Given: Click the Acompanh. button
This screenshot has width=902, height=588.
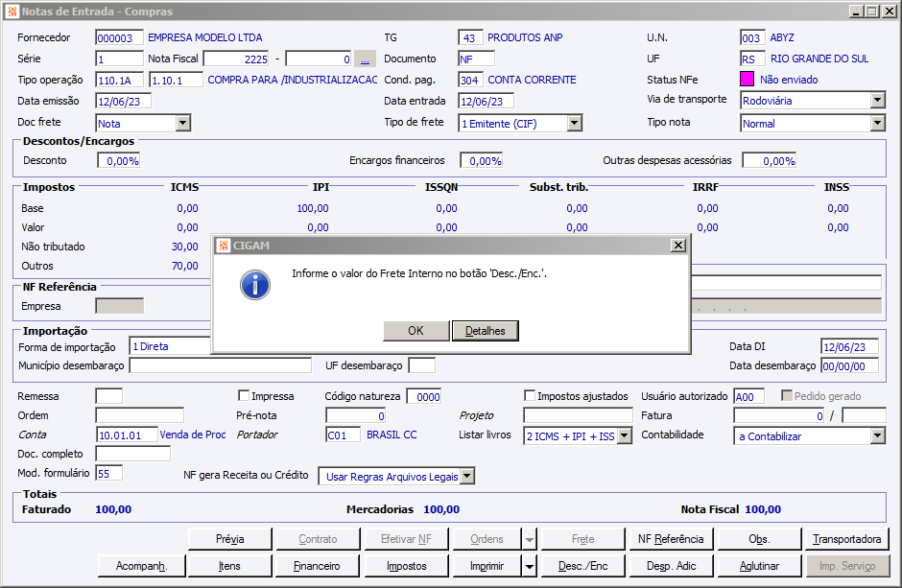Looking at the screenshot, I should 141,566.
